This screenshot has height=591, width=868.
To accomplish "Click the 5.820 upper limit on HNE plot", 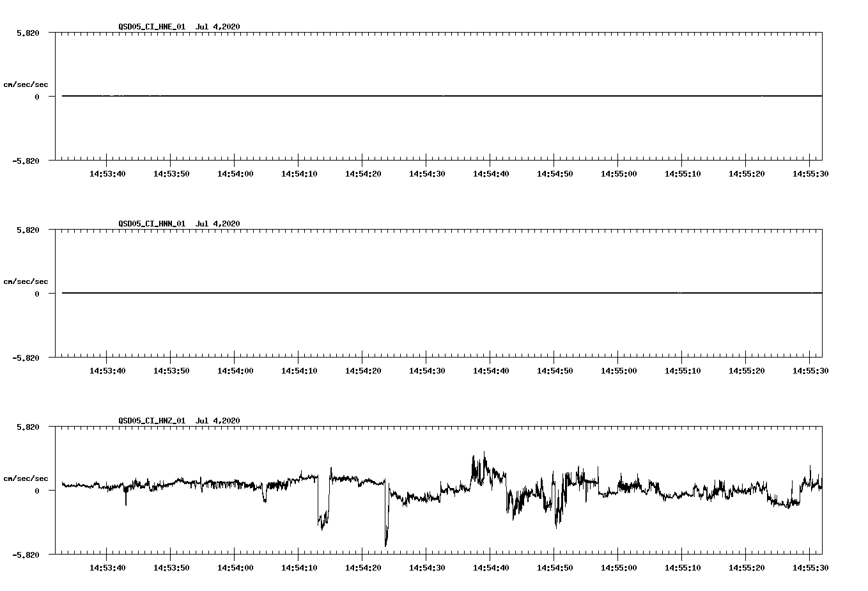I will pyautogui.click(x=28, y=33).
